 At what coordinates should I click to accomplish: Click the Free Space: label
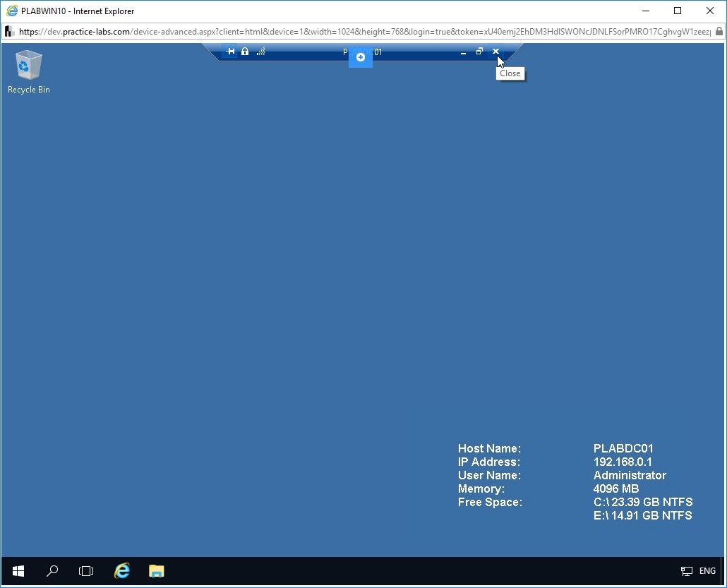click(x=490, y=502)
